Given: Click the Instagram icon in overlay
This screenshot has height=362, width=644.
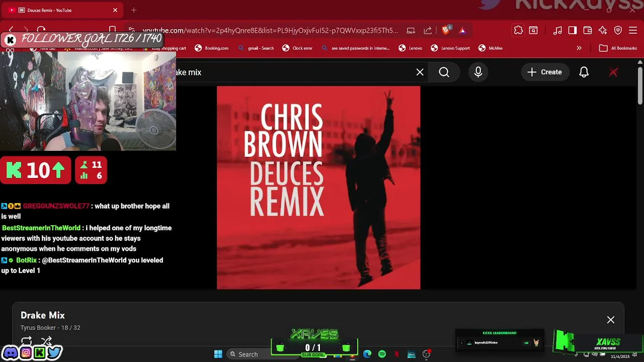Looking at the screenshot, I should point(26,352).
